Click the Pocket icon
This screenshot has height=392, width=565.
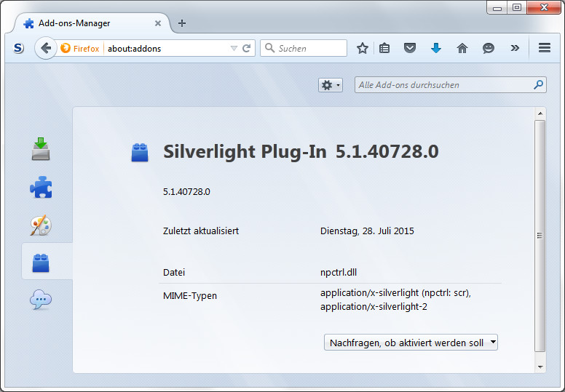click(410, 48)
